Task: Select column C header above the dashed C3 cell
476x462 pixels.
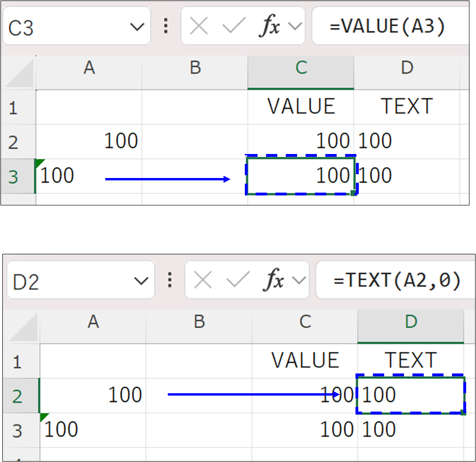Action: [x=301, y=68]
